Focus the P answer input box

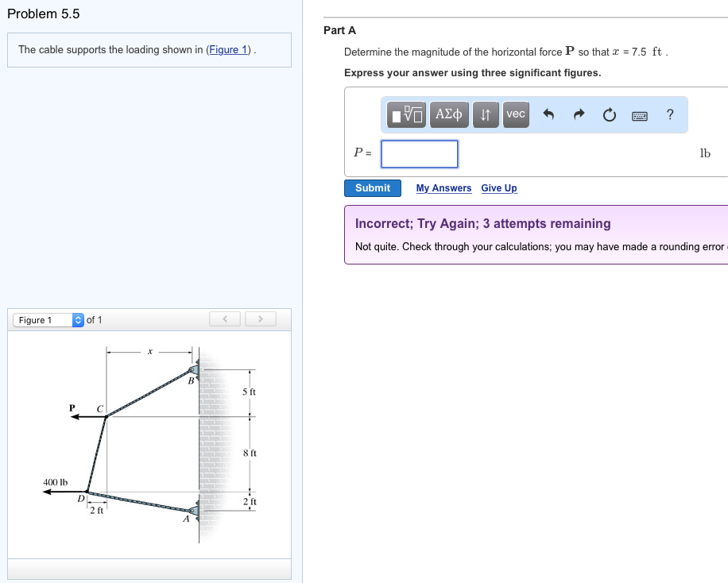coord(420,154)
